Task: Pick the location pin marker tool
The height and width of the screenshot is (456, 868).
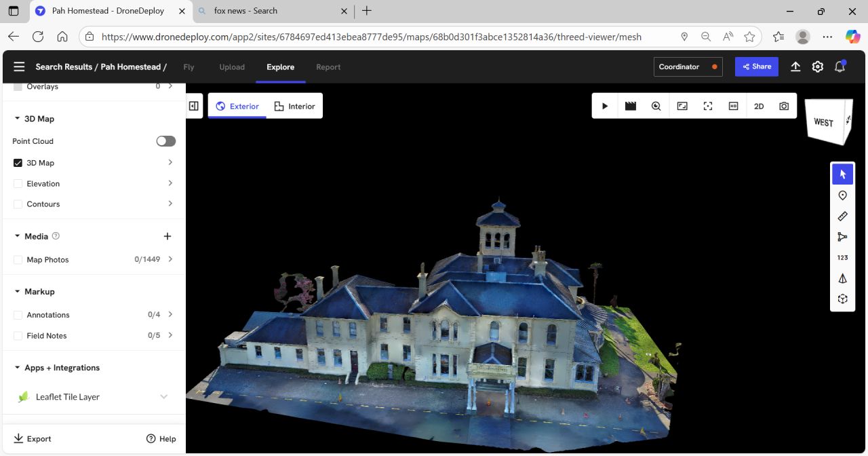Action: [x=842, y=195]
